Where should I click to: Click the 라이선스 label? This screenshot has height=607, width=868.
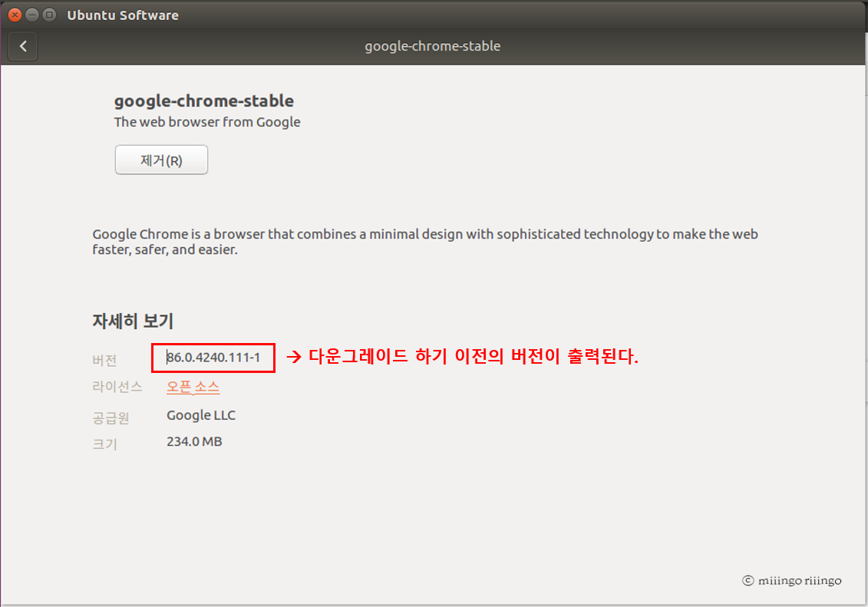coord(117,386)
